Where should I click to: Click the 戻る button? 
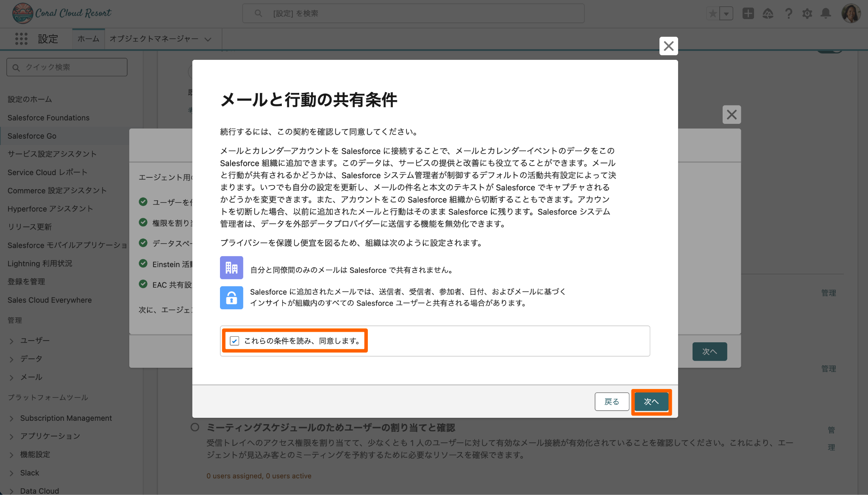pos(612,401)
